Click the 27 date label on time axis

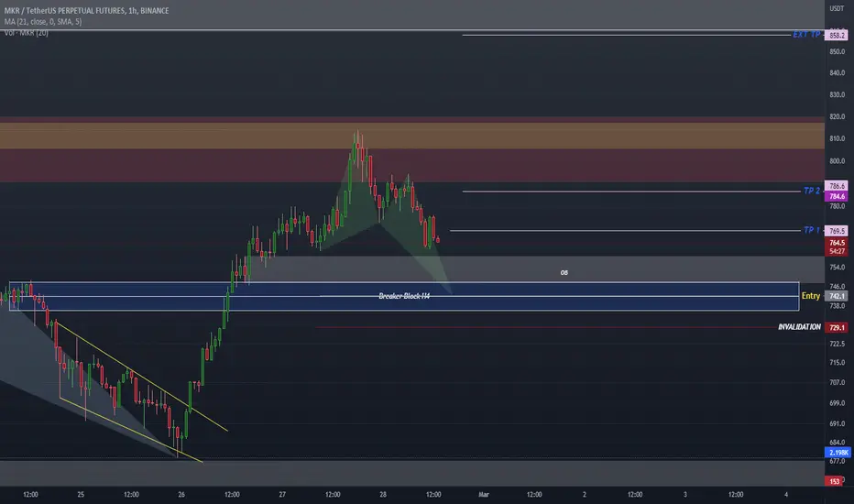[x=282, y=495]
